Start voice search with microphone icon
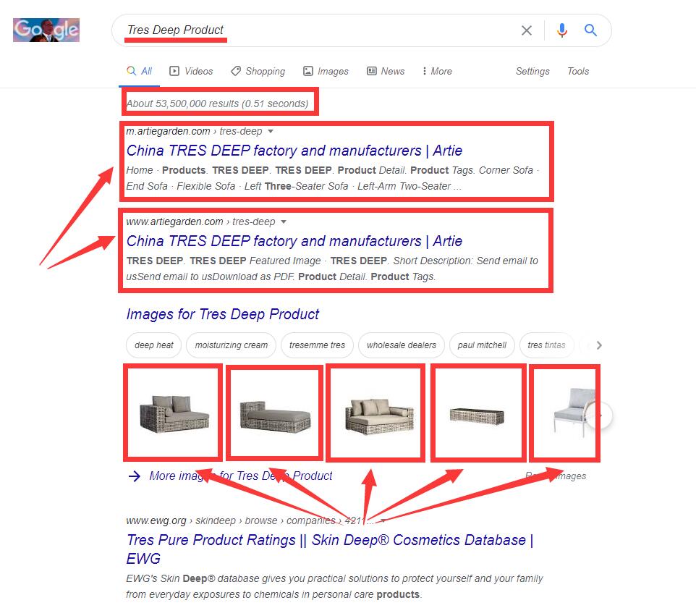This screenshot has height=616, width=696. click(x=562, y=30)
